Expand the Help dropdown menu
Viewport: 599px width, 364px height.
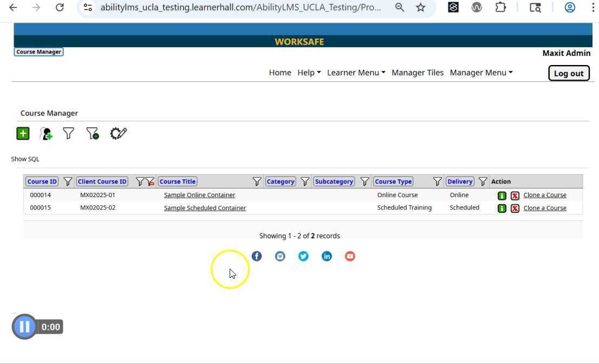[309, 73]
